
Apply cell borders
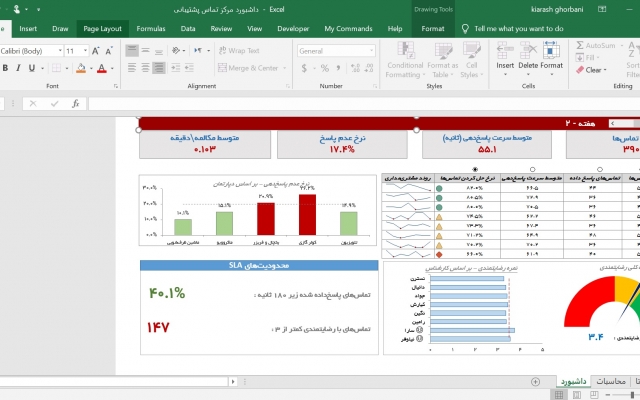(56, 68)
